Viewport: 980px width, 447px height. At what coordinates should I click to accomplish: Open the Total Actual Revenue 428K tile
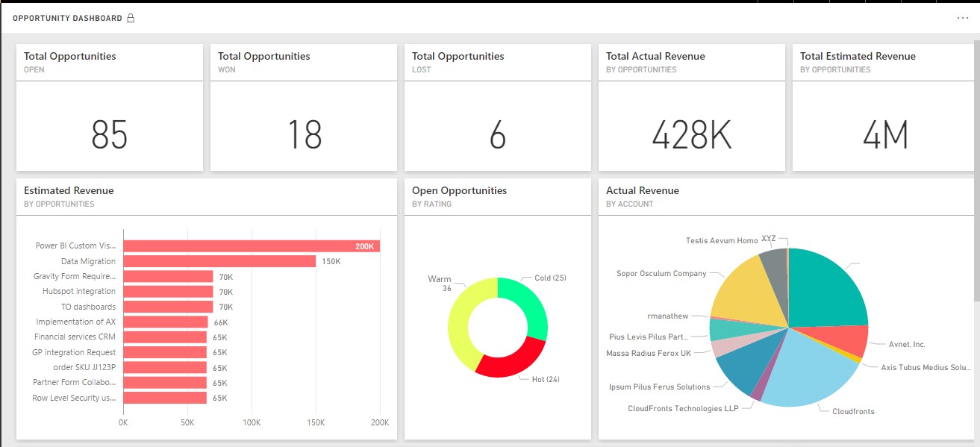[691, 135]
